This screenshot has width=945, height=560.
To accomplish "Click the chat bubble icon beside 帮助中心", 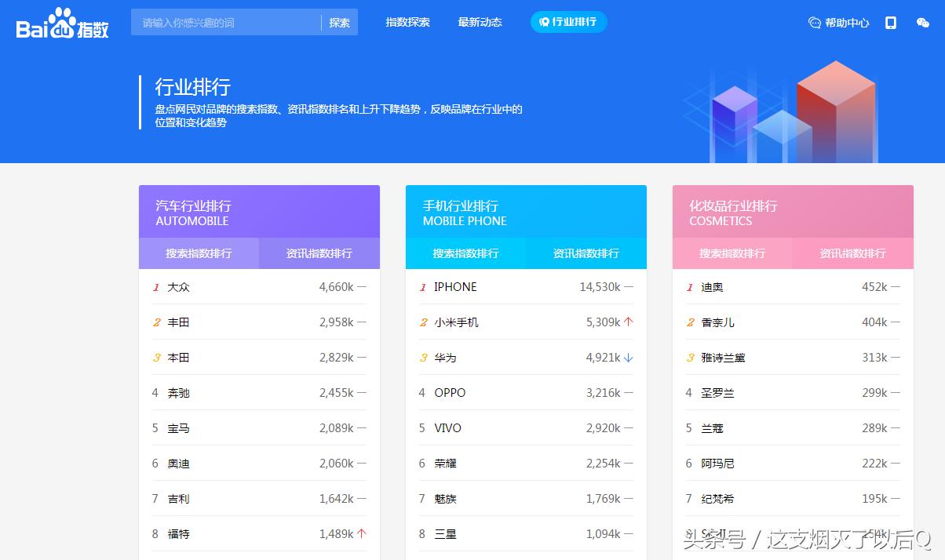I will click(813, 23).
